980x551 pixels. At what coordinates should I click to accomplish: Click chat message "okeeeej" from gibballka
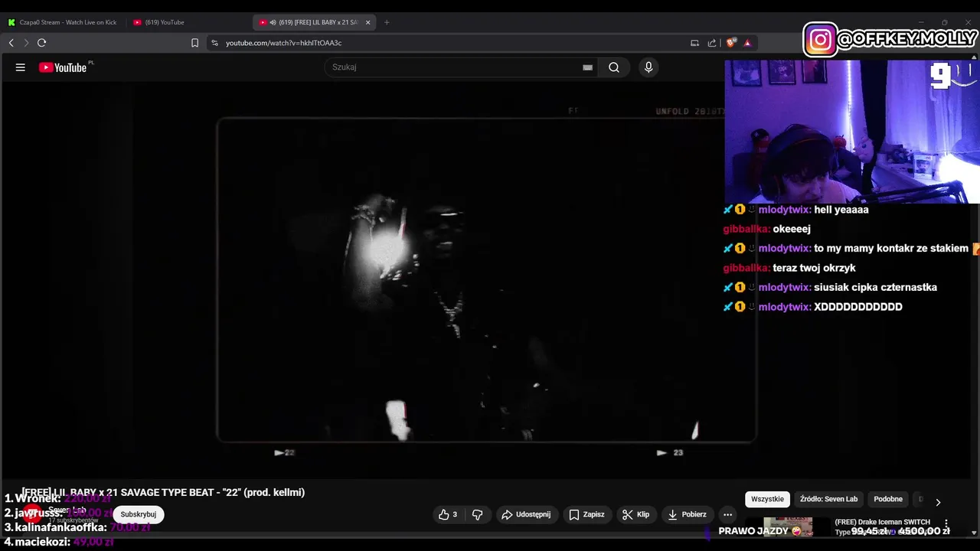792,229
